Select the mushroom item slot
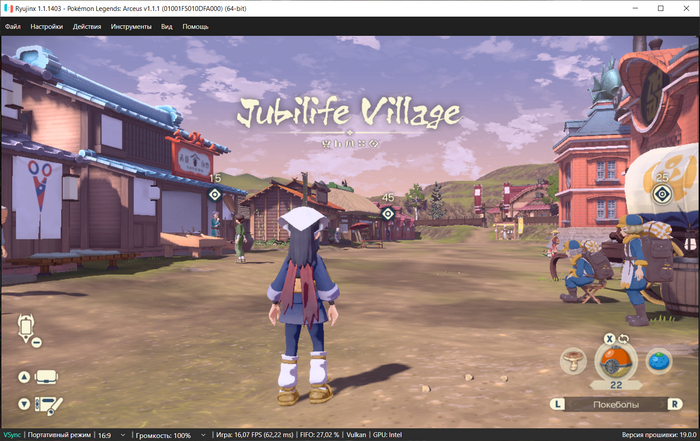The image size is (700, 441). [573, 361]
